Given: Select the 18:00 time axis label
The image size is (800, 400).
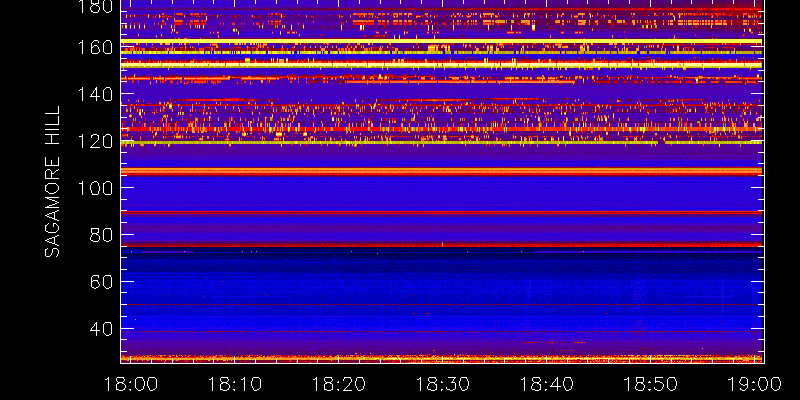Looking at the screenshot, I should point(131,384).
